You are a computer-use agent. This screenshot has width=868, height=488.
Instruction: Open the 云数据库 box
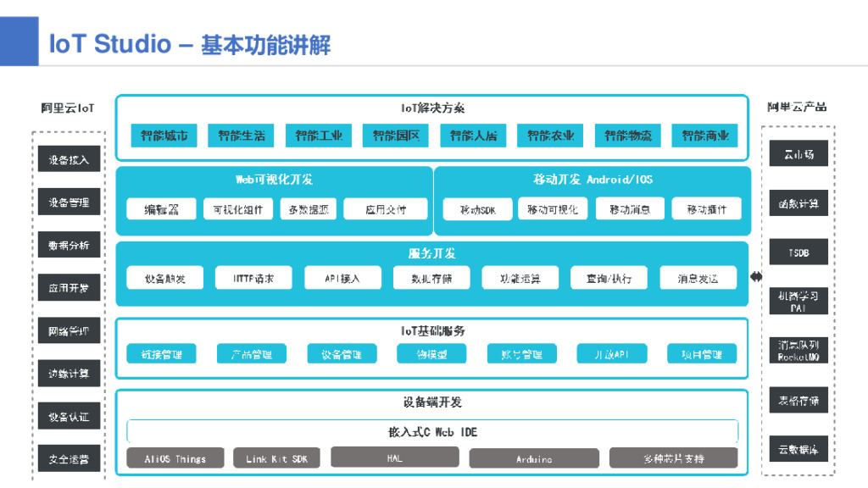(798, 449)
